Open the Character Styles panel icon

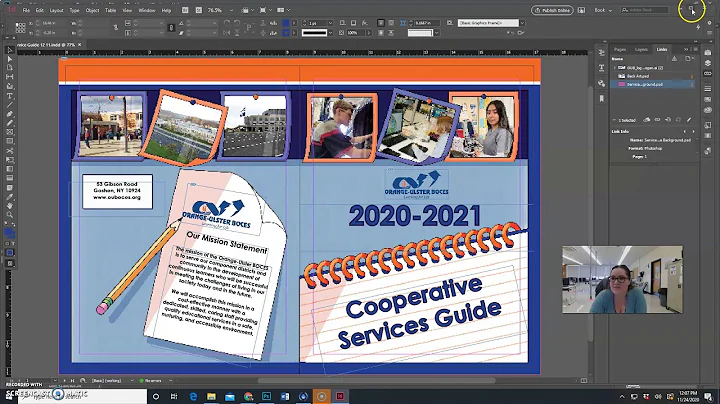(602, 68)
